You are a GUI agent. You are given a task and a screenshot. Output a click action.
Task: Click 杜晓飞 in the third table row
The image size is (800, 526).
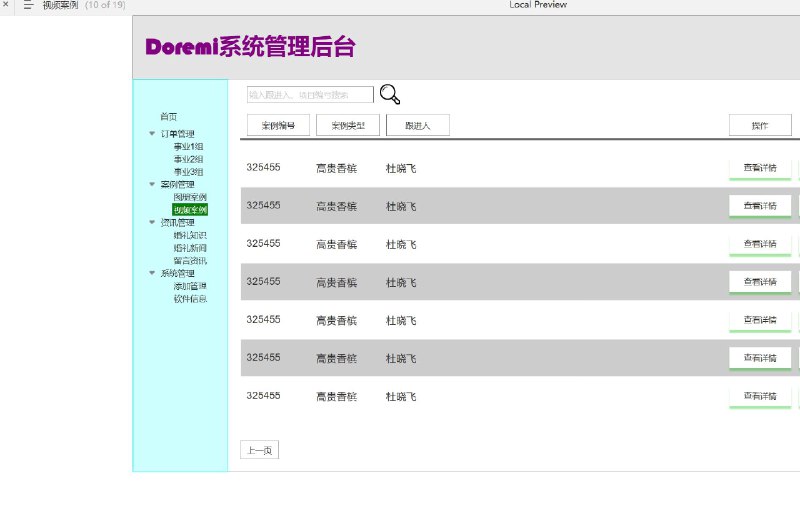pos(401,244)
